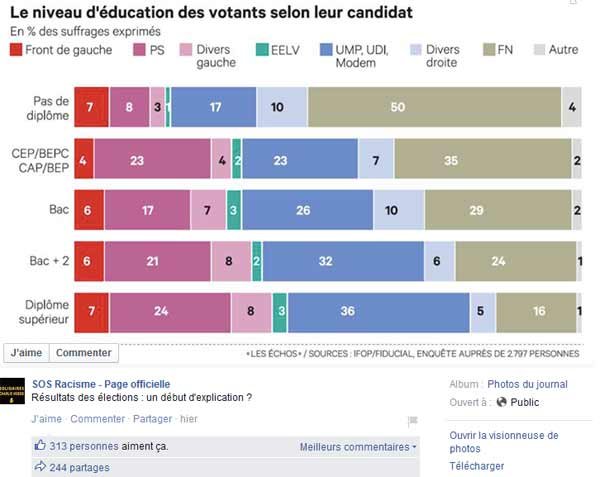Click the flag report icon
Viewport: 600px width, 477px height.
point(412,421)
